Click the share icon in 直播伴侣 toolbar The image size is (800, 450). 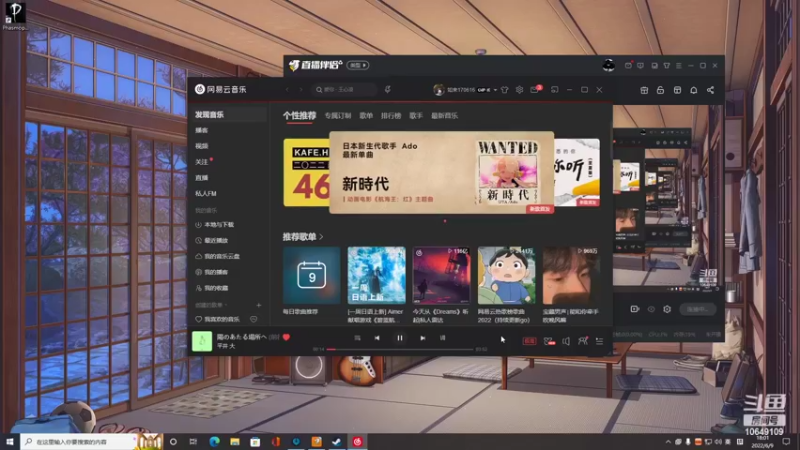click(710, 90)
